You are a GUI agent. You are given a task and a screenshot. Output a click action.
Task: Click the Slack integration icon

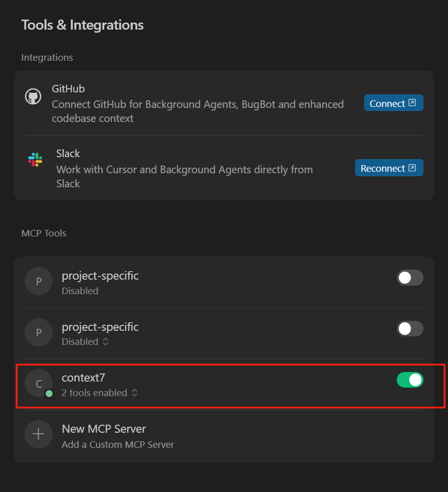34,160
